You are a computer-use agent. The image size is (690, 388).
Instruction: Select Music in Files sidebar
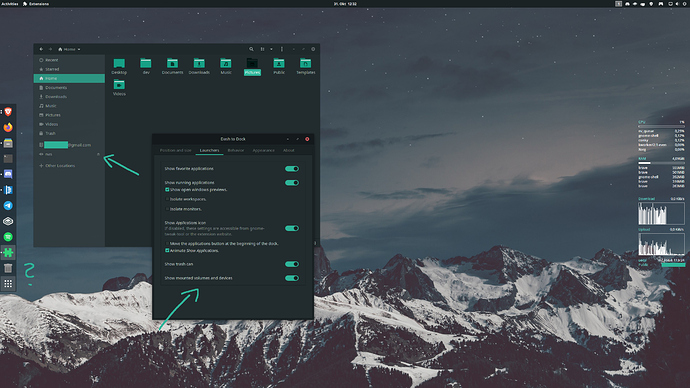(x=69, y=106)
